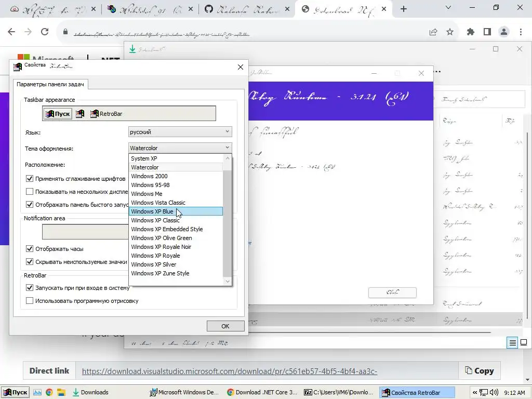Click the network tray icon
The image size is (532, 399).
pyautogui.click(x=484, y=393)
